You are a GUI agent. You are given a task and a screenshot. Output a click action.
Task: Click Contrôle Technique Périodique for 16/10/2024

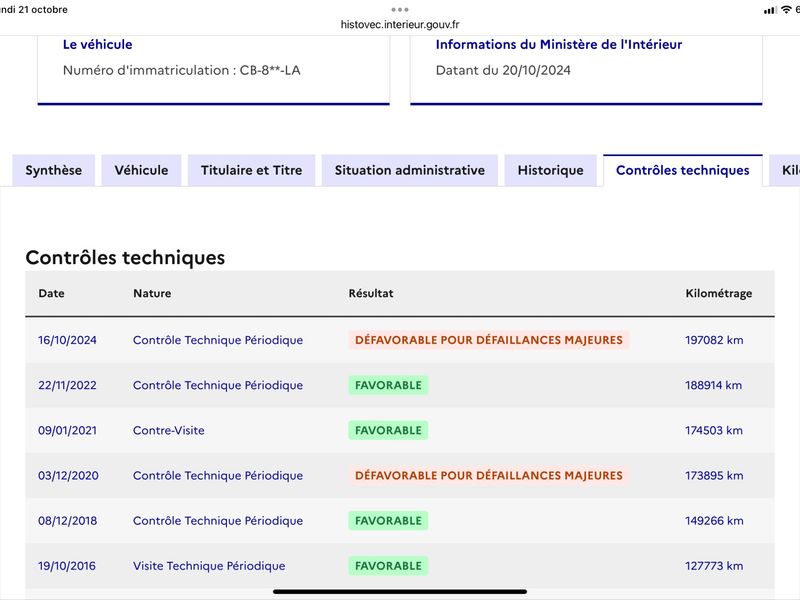pos(218,340)
